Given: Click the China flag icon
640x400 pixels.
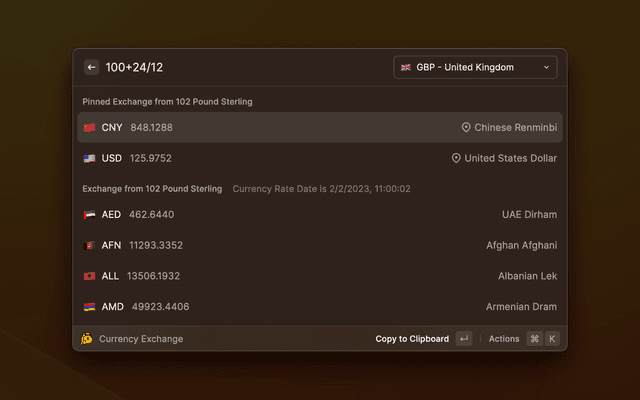Looking at the screenshot, I should (90, 128).
